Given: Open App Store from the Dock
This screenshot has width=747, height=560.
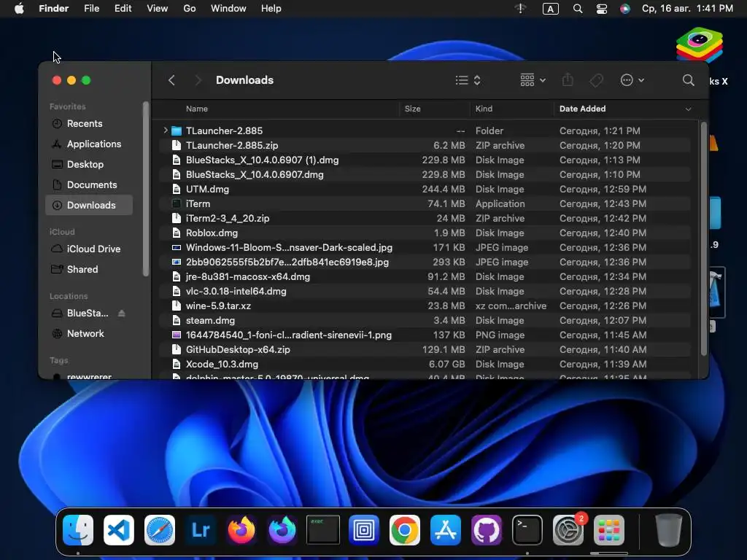Looking at the screenshot, I should pos(446,530).
